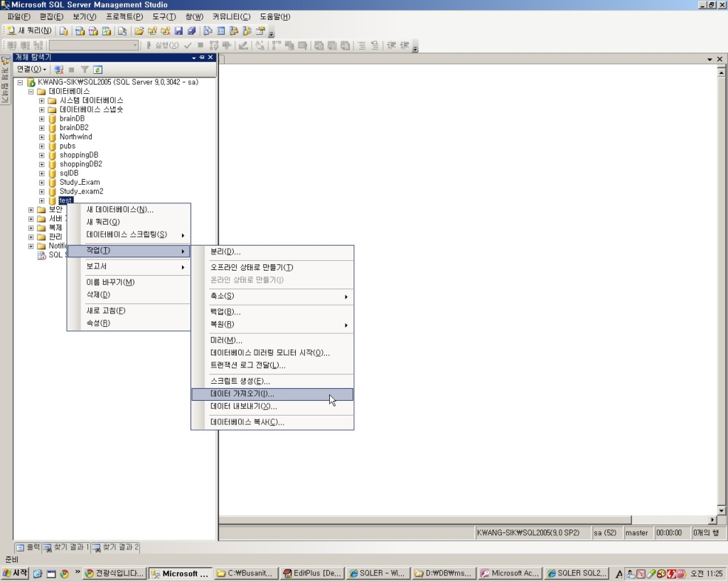Open the 도구(T) menu
728x582 pixels.
[164, 17]
